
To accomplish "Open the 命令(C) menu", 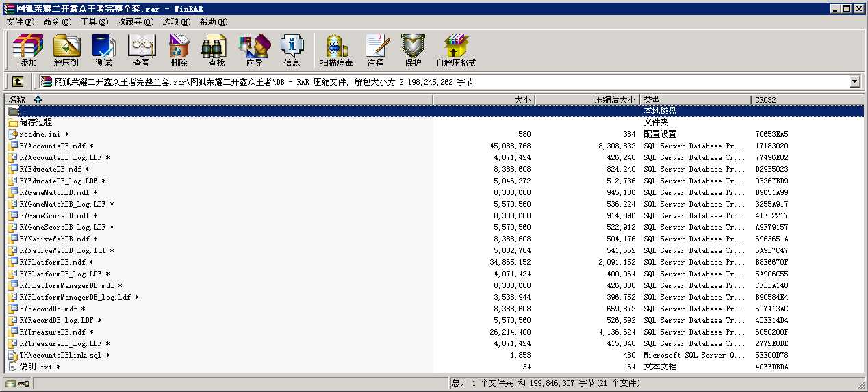I will (58, 22).
